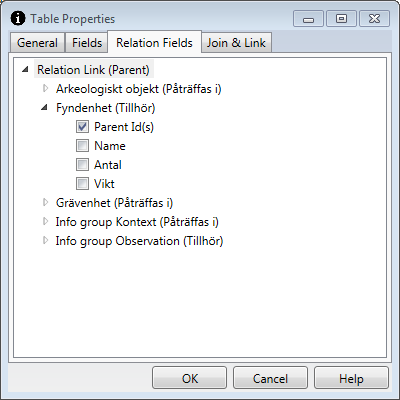
Task: Close the Table Properties dialog
Action: [374, 18]
